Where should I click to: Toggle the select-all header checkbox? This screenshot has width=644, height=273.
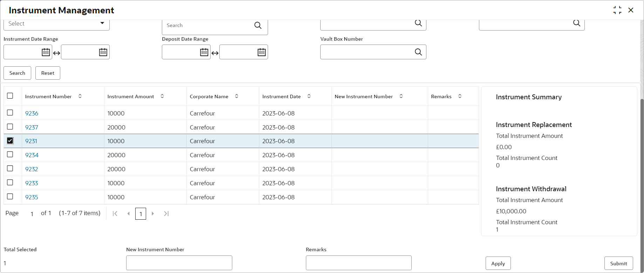10,96
